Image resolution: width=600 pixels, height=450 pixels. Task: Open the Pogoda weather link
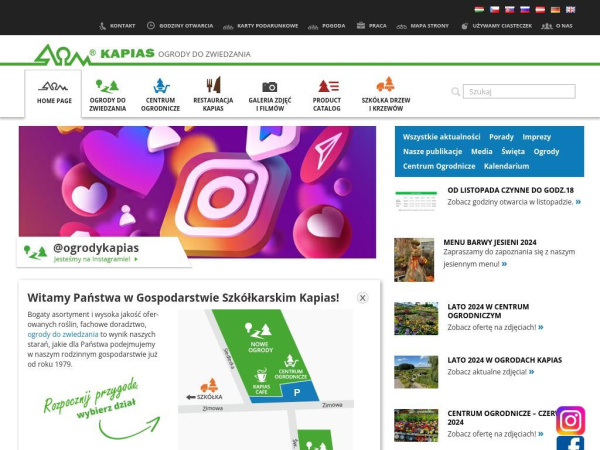[x=326, y=26]
